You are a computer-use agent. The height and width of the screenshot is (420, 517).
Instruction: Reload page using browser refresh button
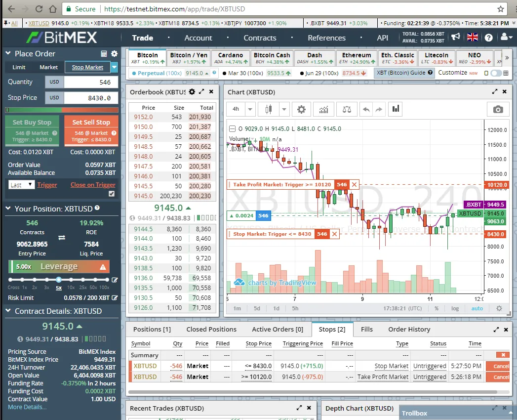39,9
